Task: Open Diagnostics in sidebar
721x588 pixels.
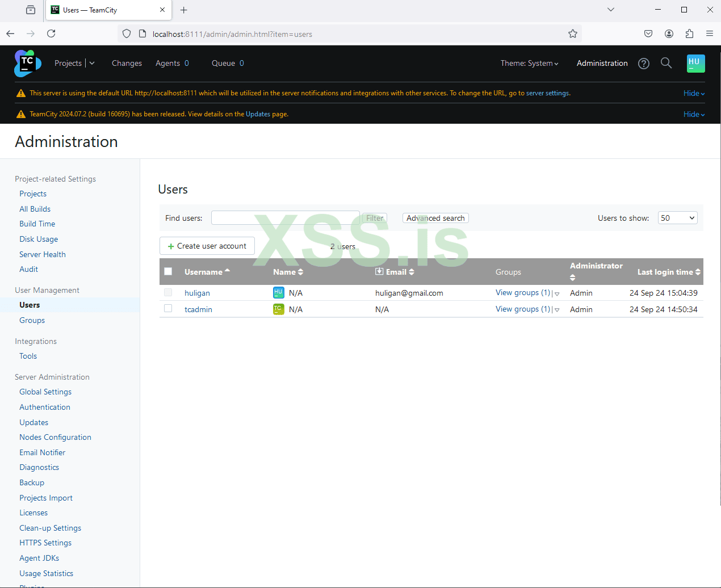Action: [39, 467]
